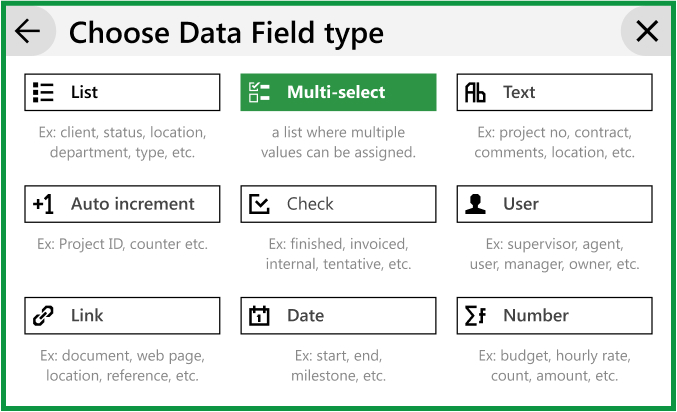The image size is (677, 412).
Task: Click the Multi-select checklist icon
Action: pyautogui.click(x=259, y=93)
